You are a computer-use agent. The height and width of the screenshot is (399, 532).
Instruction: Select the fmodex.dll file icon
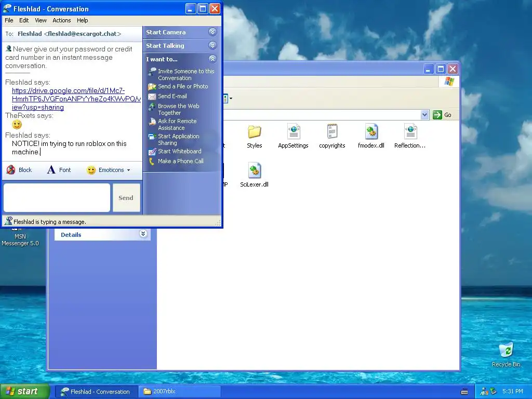[x=371, y=131]
